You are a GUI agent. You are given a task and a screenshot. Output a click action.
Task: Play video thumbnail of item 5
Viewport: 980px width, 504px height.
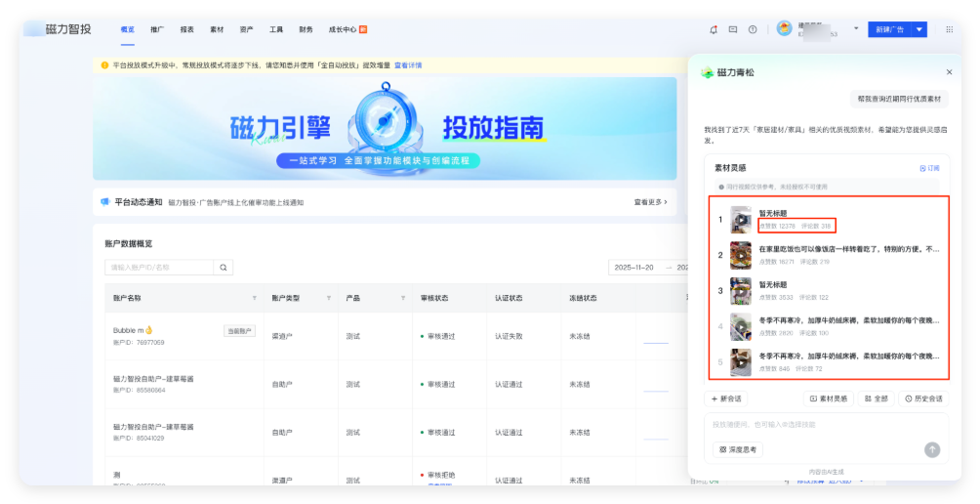pyautogui.click(x=741, y=362)
